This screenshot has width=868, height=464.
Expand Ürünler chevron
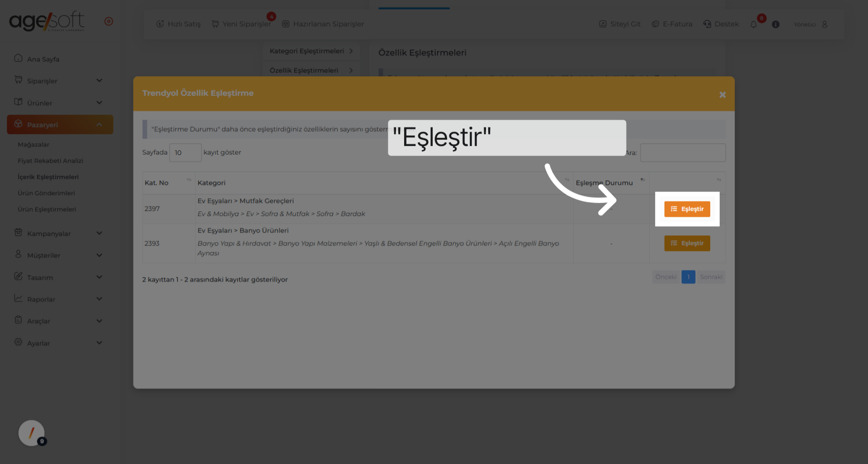[99, 103]
